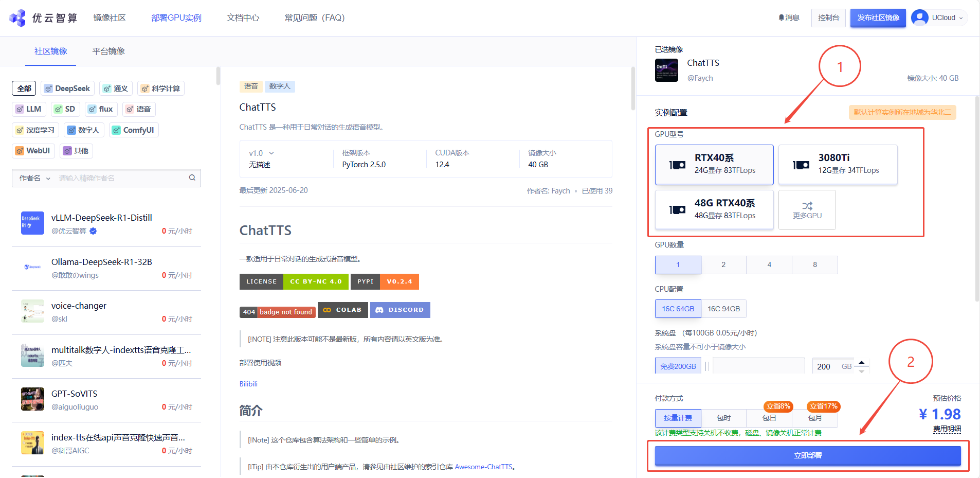Select GPU count 8

click(815, 264)
